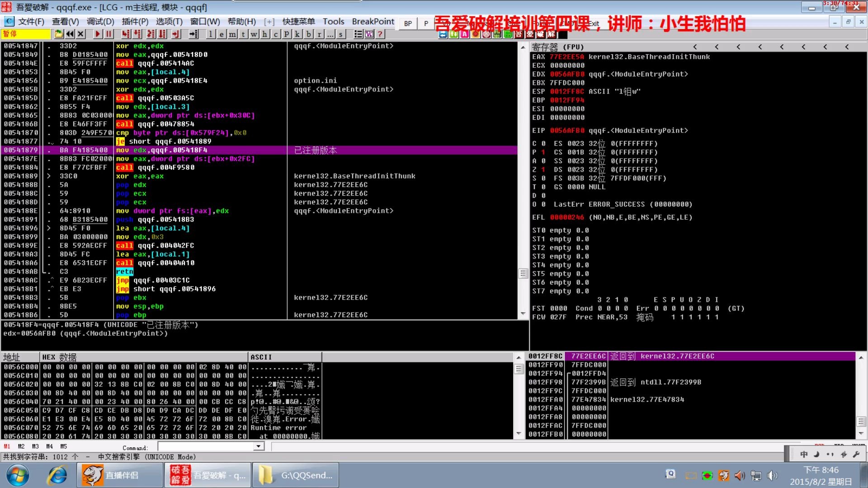The width and height of the screenshot is (868, 488).
Task: Show the CPU window with the c button
Action: click(276, 34)
